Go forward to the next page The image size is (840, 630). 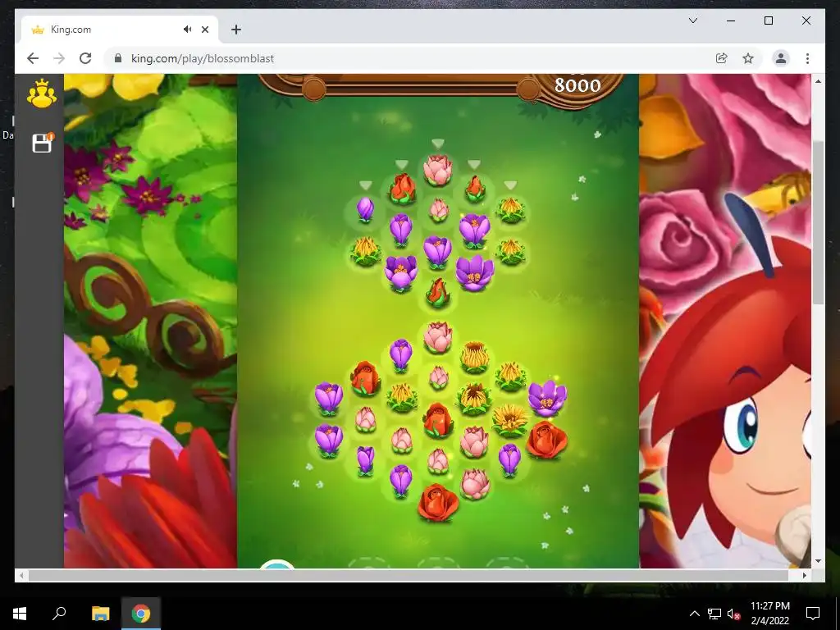(59, 58)
